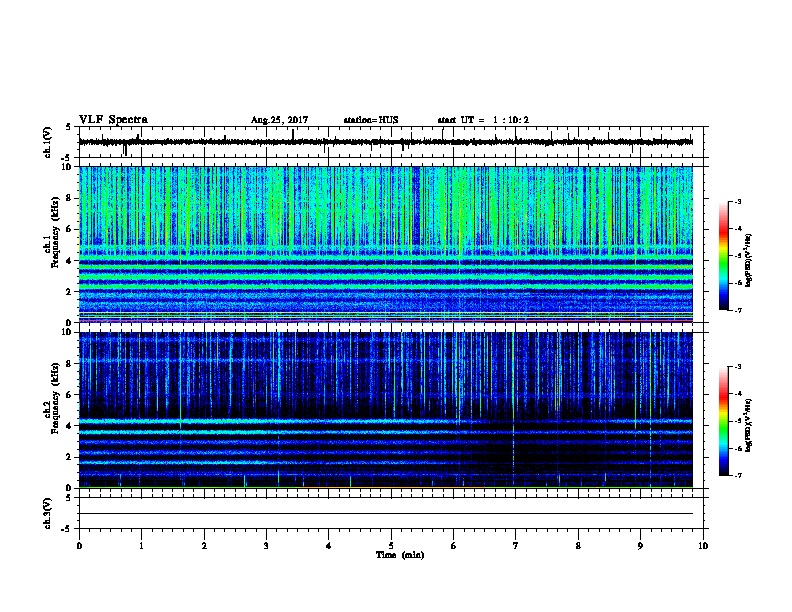The width and height of the screenshot is (792, 612).
Task: Click the "-5" tick of ch.3(V) axis
Action: pos(67,529)
